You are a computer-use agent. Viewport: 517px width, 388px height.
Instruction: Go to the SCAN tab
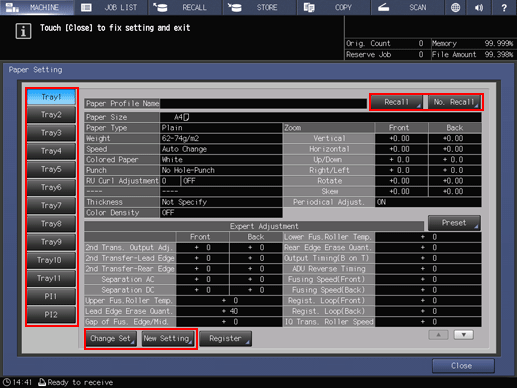coord(407,7)
